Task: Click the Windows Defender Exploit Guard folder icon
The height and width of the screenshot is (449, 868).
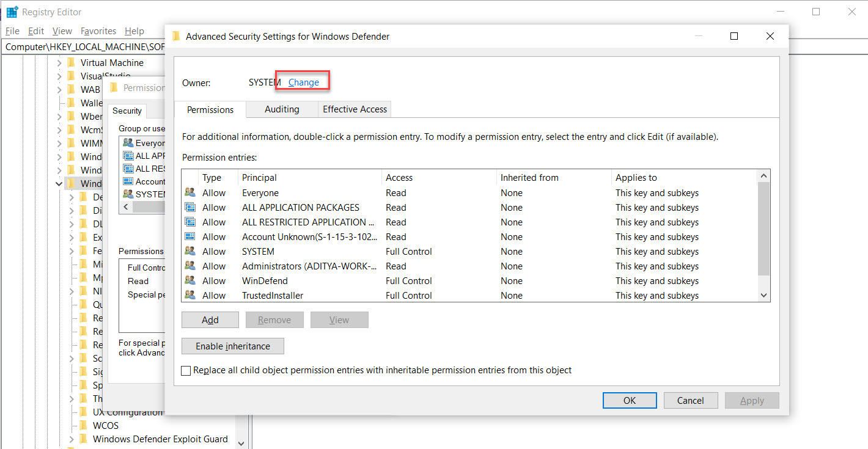Action: coord(84,439)
